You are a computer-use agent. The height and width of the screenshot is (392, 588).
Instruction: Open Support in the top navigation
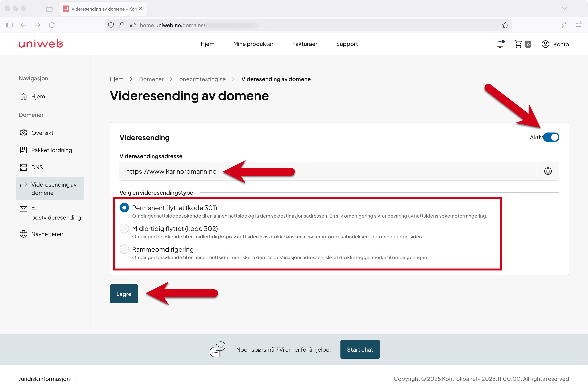pos(347,44)
